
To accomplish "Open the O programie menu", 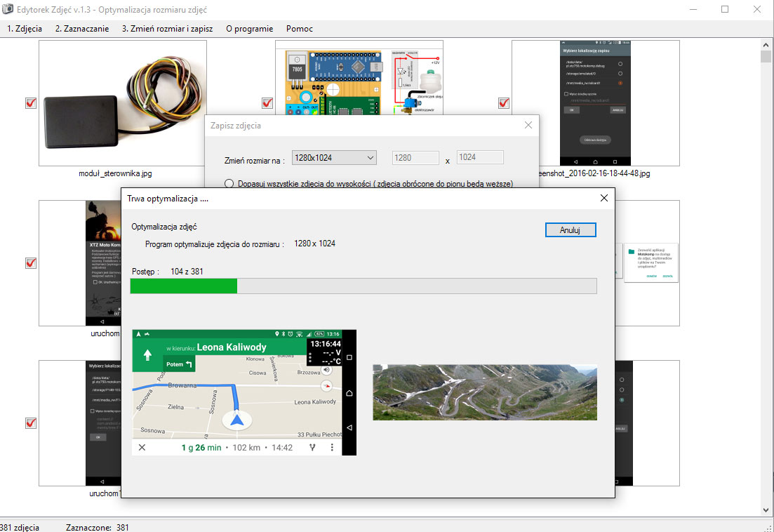I will coord(249,29).
